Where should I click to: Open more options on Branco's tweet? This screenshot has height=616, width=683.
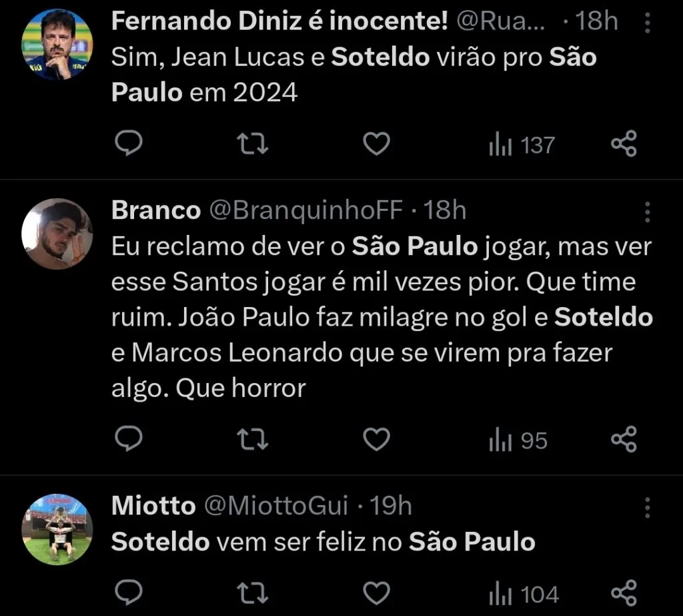pyautogui.click(x=647, y=212)
